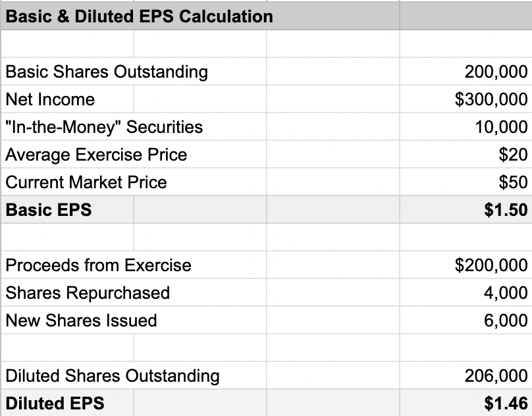Image resolution: width=532 pixels, height=416 pixels.
Task: Select the $1.46 Diluted EPS result
Action: point(504,403)
